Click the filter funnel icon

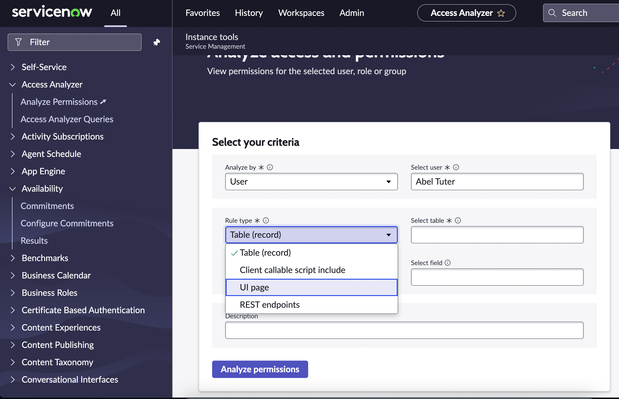18,42
